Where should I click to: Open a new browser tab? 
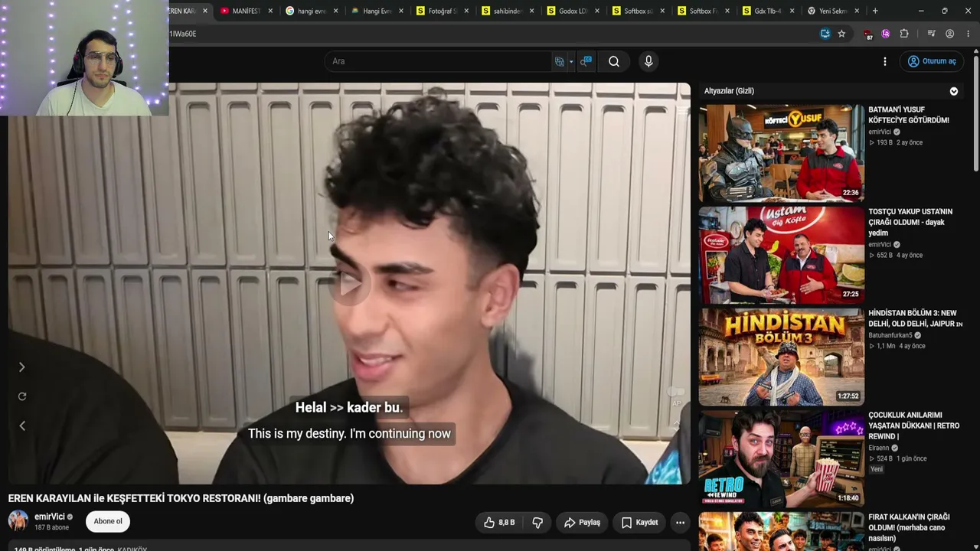tap(875, 11)
